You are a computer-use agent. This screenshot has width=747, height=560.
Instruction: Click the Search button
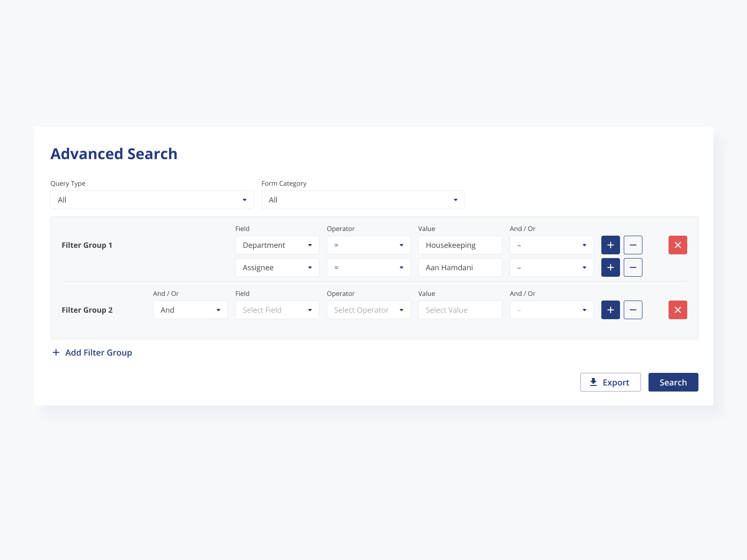tap(673, 382)
